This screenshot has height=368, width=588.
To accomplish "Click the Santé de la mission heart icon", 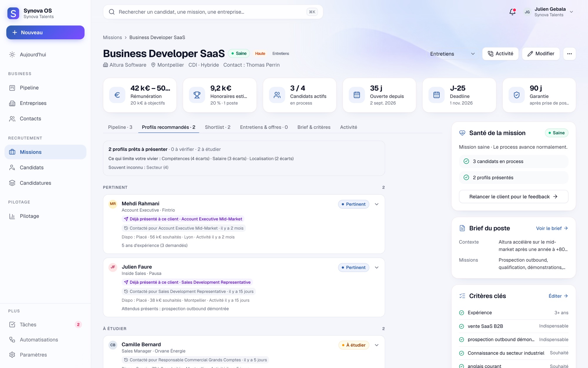I will [x=462, y=133].
